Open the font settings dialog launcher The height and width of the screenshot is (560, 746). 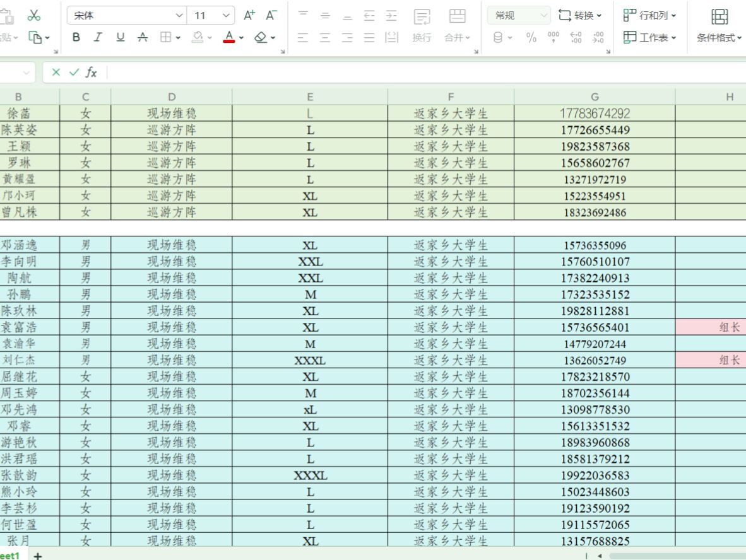click(283, 51)
